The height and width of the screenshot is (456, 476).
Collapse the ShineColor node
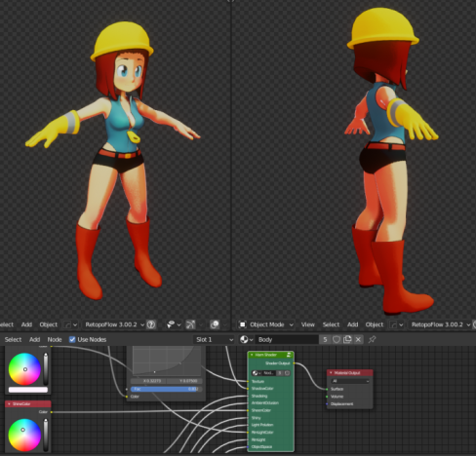pyautogui.click(x=9, y=403)
